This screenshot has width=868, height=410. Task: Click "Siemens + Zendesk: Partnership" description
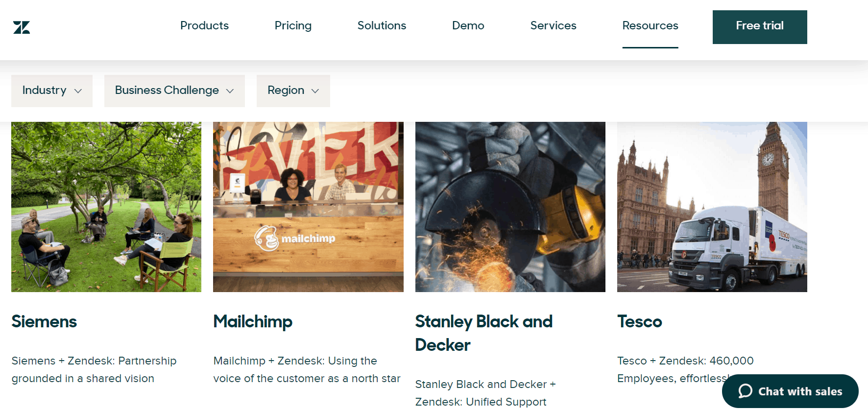94,369
